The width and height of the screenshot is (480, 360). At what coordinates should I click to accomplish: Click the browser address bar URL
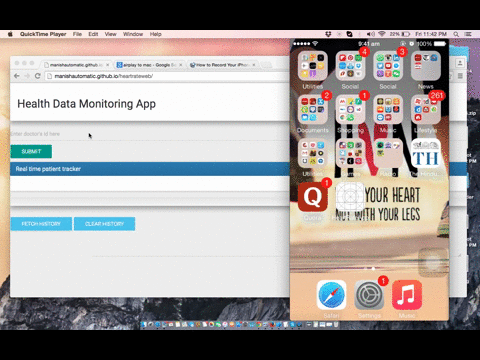point(104,76)
